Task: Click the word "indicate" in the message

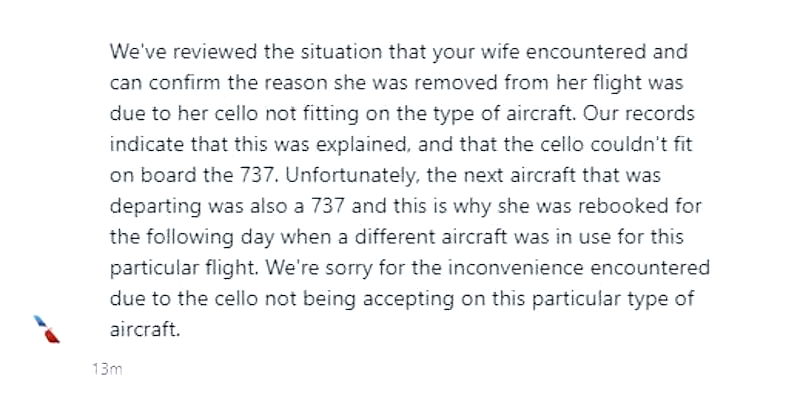Action: coord(142,135)
